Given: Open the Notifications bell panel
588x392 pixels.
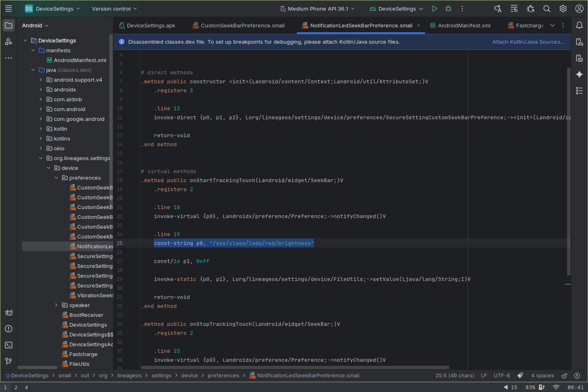Looking at the screenshot, I should pos(579,25).
